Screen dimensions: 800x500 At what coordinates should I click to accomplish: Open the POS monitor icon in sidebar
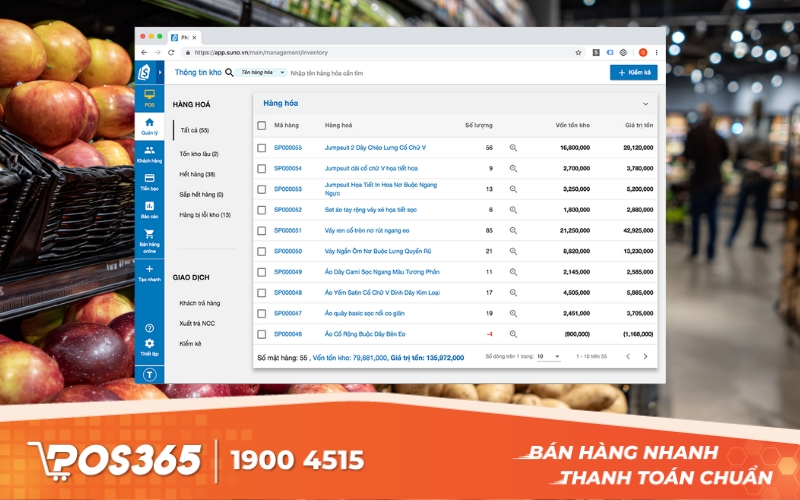point(149,94)
